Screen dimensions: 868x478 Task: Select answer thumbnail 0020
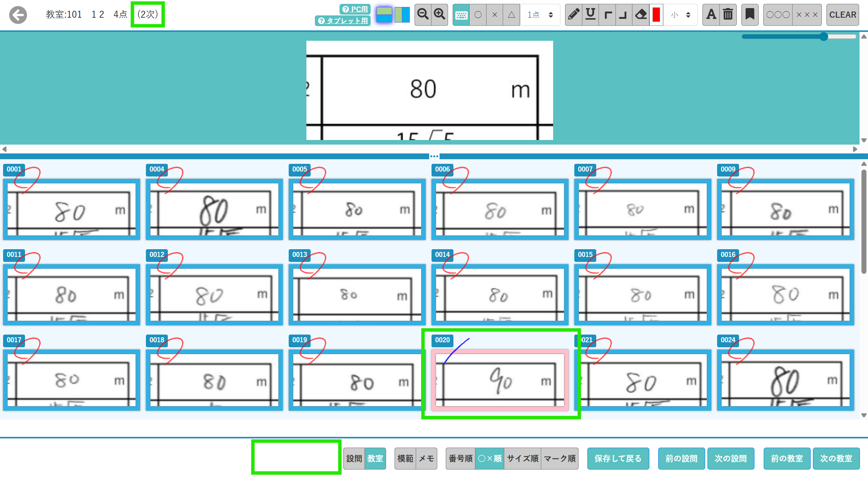coord(500,379)
